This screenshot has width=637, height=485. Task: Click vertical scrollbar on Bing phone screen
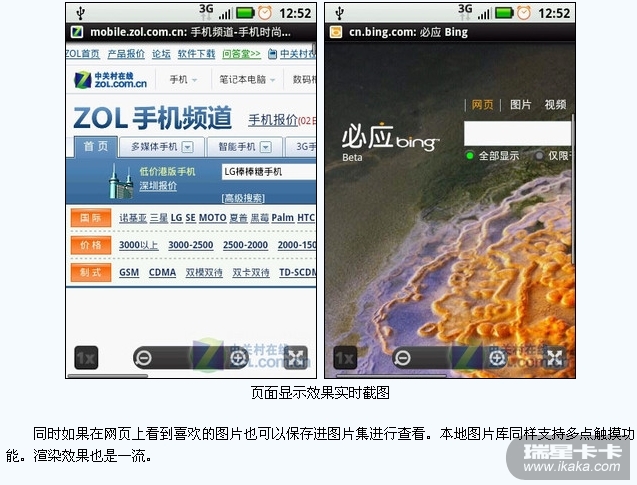pyautogui.click(x=573, y=189)
